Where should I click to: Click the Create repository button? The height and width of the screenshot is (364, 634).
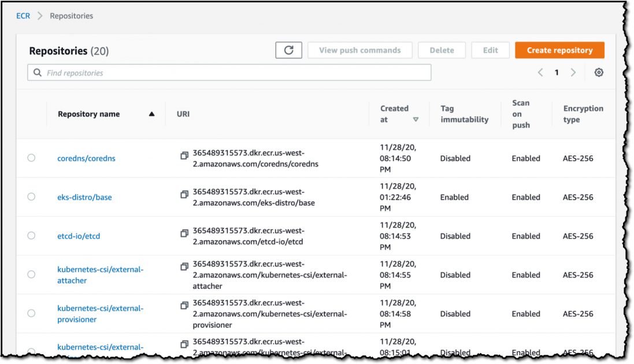click(x=558, y=50)
